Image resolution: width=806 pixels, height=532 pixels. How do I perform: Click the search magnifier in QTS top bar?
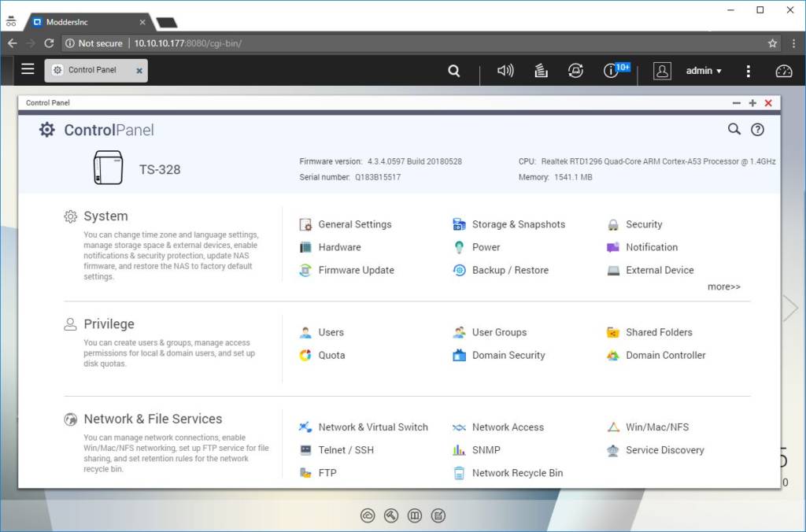click(454, 70)
